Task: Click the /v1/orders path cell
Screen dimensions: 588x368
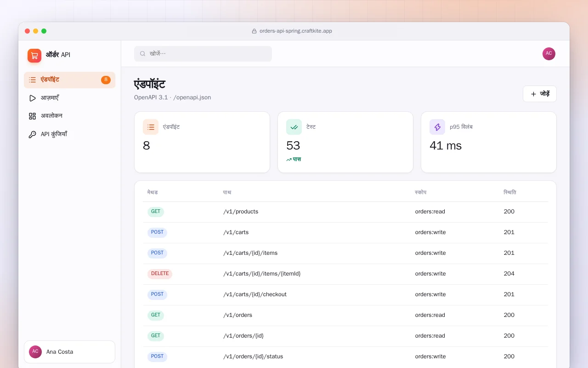Action: 238,315
